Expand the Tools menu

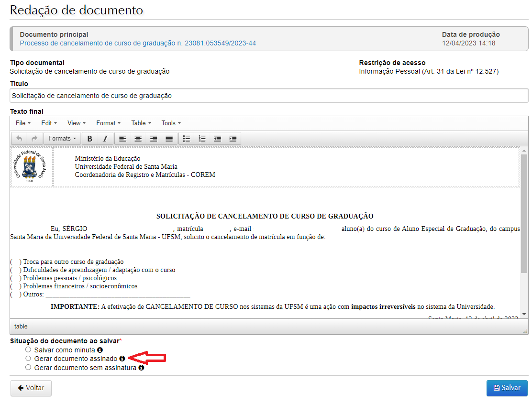coord(171,123)
